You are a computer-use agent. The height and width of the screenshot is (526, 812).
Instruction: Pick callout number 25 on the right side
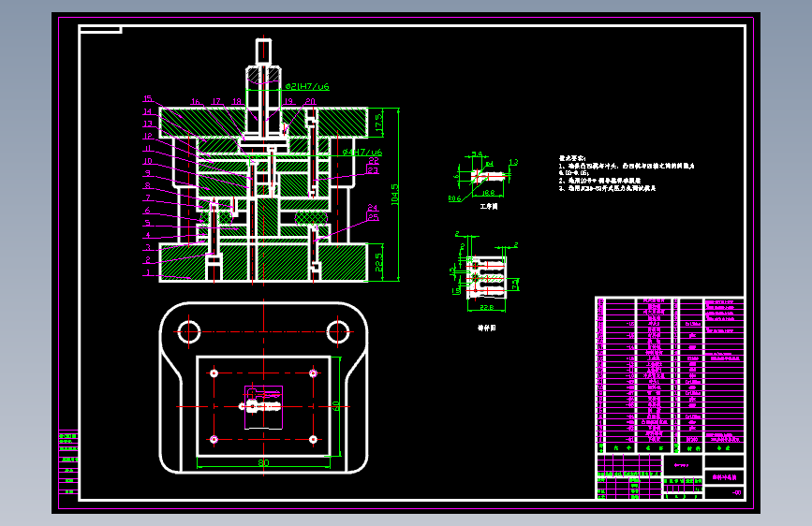pyautogui.click(x=374, y=217)
